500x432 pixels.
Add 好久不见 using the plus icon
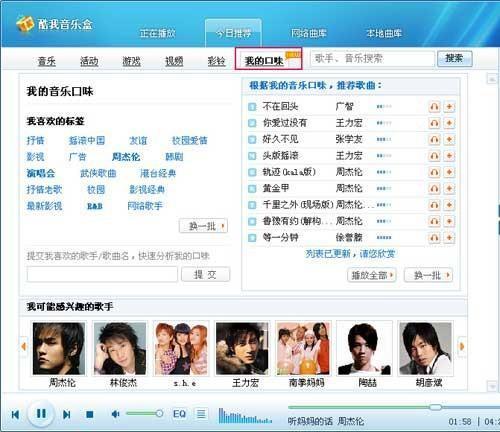coord(449,139)
